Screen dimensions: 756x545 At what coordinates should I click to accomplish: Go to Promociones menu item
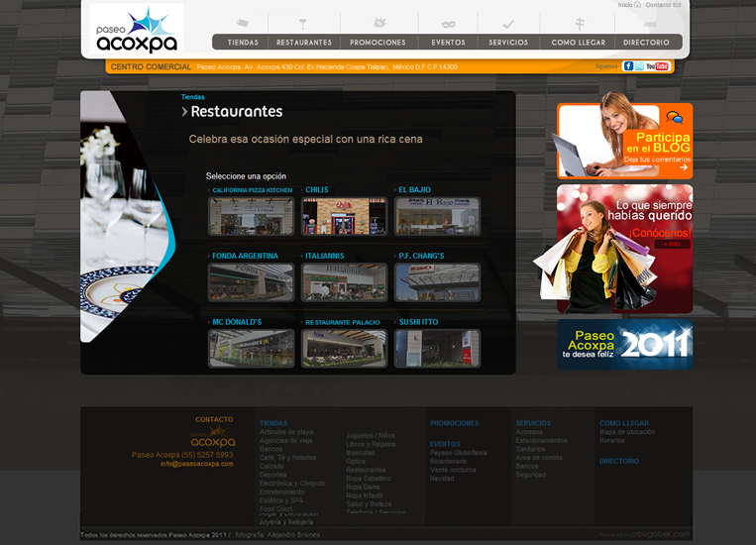(x=378, y=43)
